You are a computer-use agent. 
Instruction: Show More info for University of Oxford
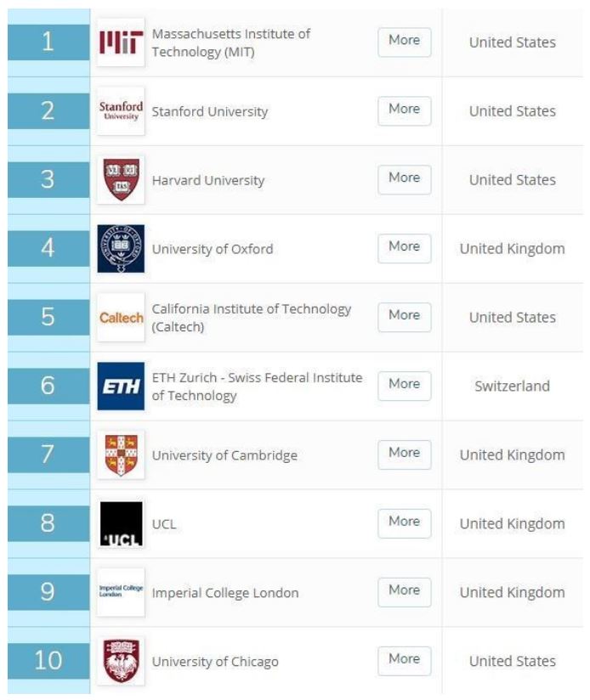tap(404, 247)
